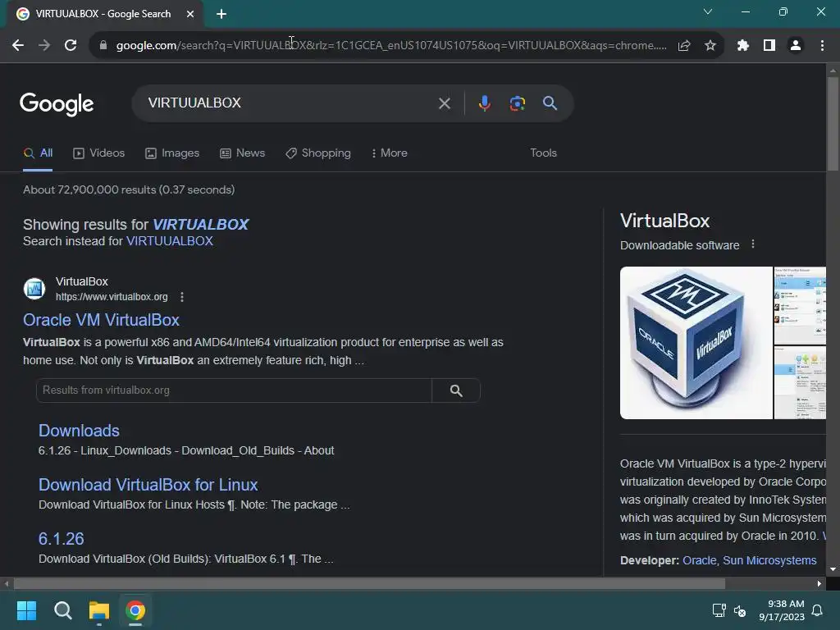Clear the search box with X icon
Screen dimensions: 840x630
444,103
